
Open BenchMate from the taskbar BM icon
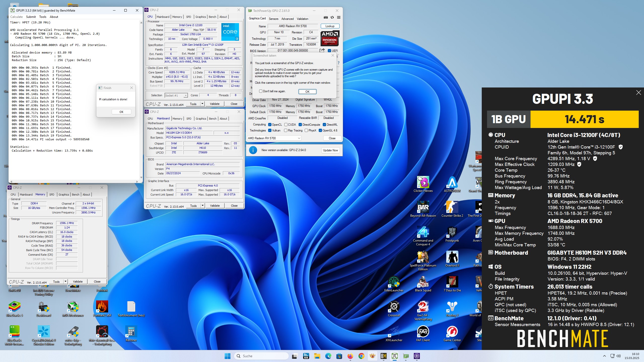tap(383, 356)
